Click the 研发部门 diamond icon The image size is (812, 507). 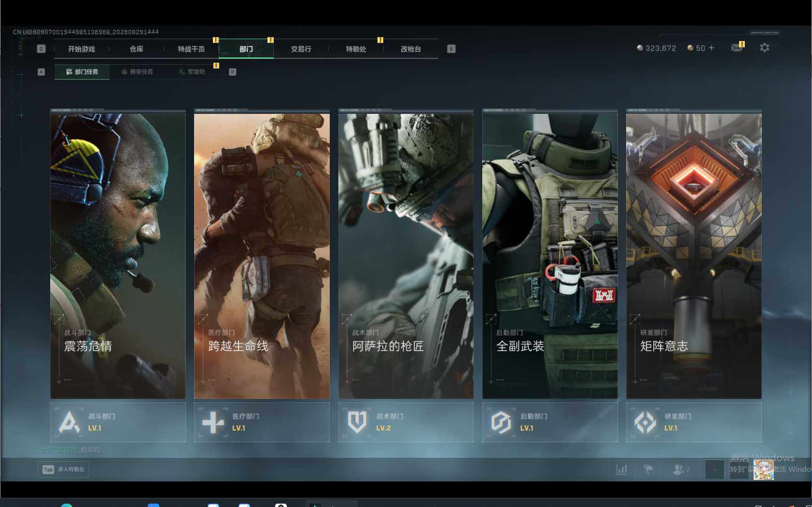click(x=645, y=422)
